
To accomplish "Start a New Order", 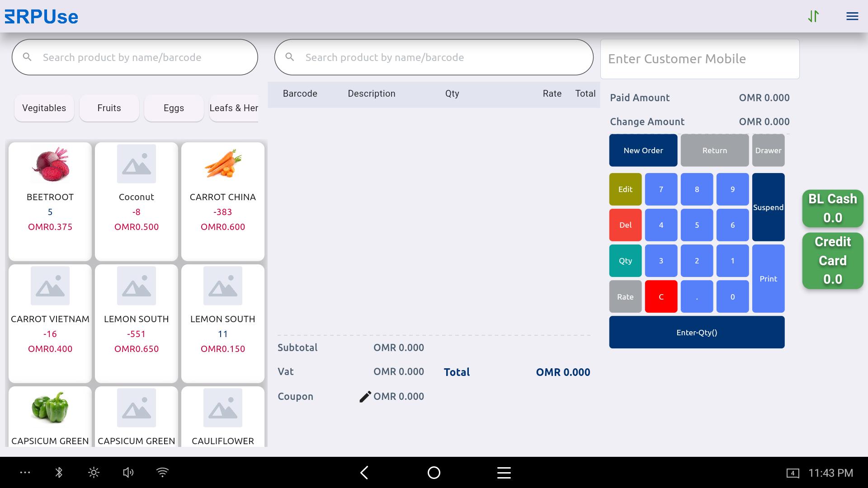I will click(643, 150).
